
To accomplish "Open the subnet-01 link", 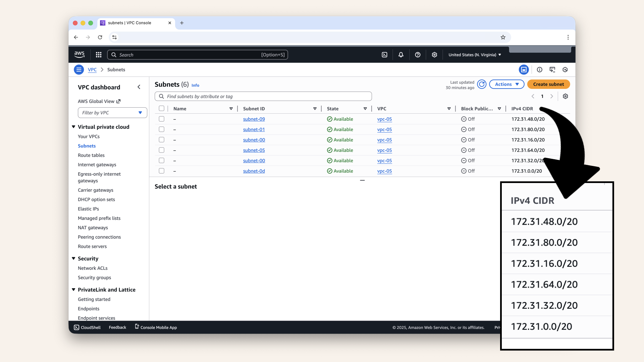I will pyautogui.click(x=254, y=129).
